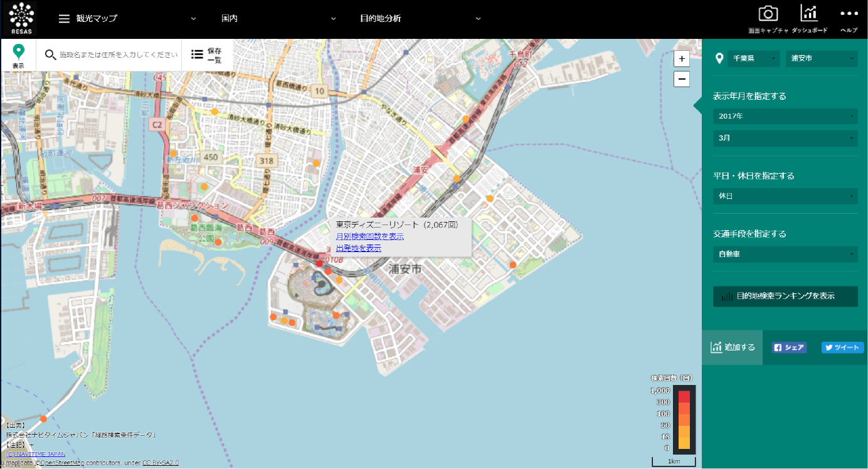Change the 2017年 year dropdown

point(785,117)
